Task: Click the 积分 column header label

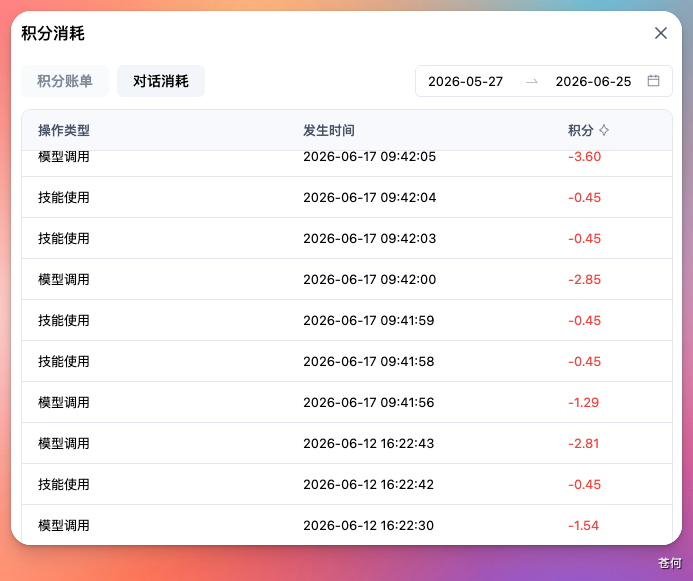Action: pos(580,130)
